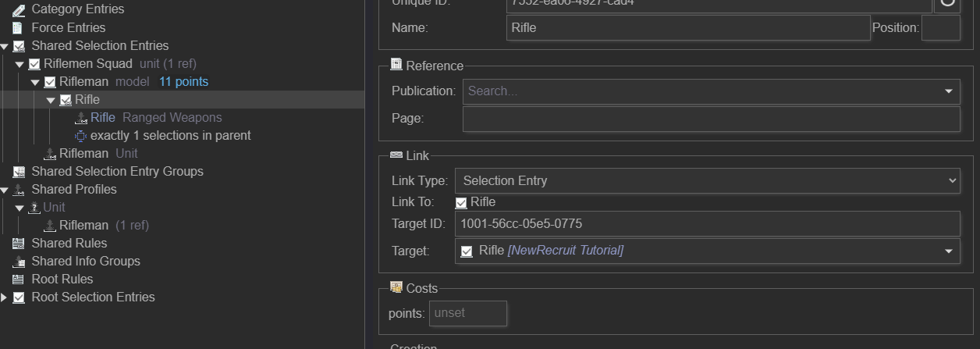Click into the points cost field
980x349 pixels.
pyautogui.click(x=468, y=313)
